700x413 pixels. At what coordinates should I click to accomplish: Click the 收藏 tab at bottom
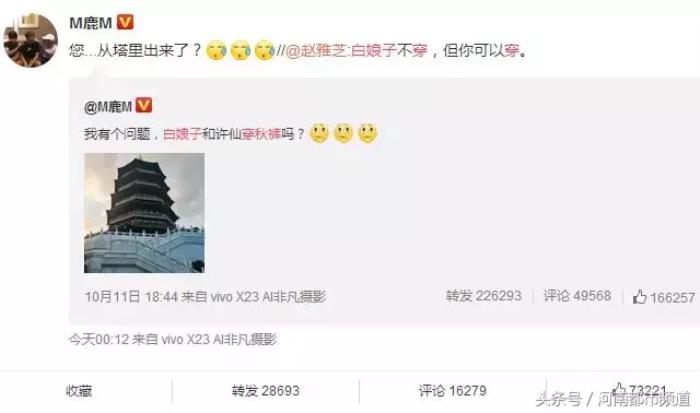79,391
